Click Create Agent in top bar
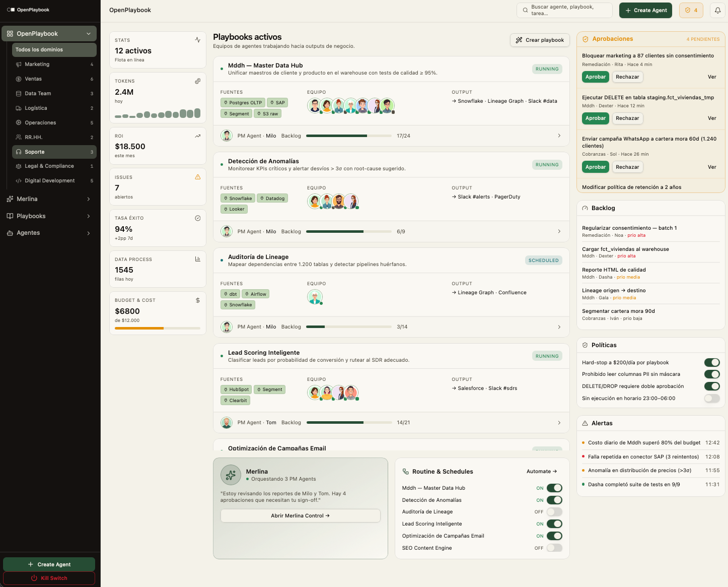 point(645,10)
